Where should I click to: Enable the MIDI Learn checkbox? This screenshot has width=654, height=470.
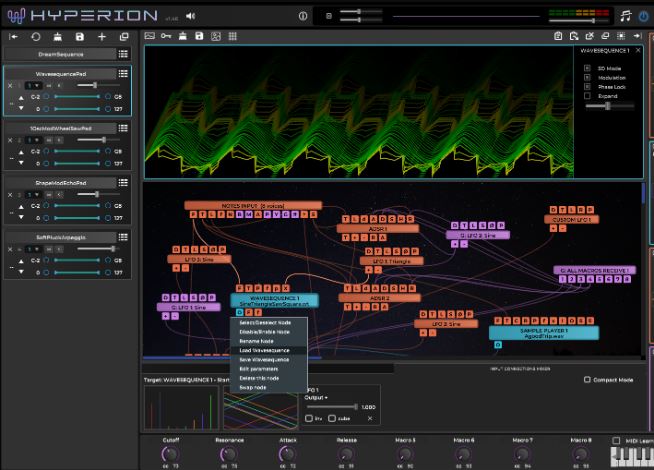616,440
